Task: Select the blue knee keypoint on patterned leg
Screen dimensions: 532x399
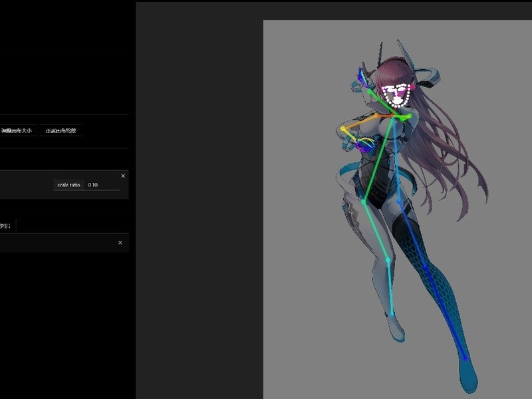Action: click(x=426, y=267)
